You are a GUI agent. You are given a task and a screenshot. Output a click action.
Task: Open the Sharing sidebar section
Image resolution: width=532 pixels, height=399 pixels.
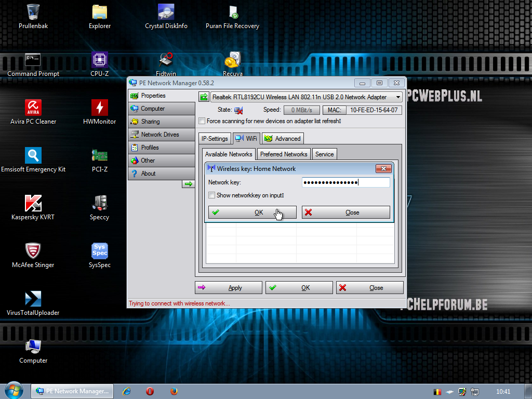point(162,122)
